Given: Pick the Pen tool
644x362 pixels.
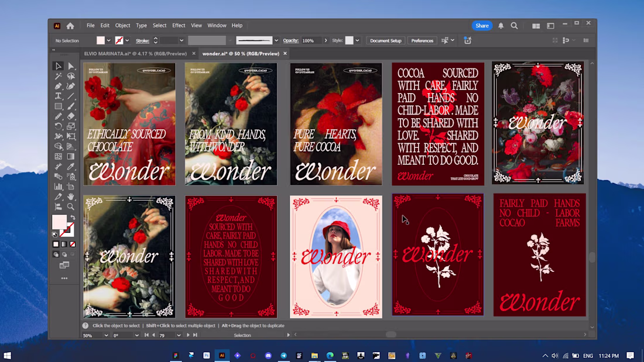Looking at the screenshot, I should tap(59, 86).
